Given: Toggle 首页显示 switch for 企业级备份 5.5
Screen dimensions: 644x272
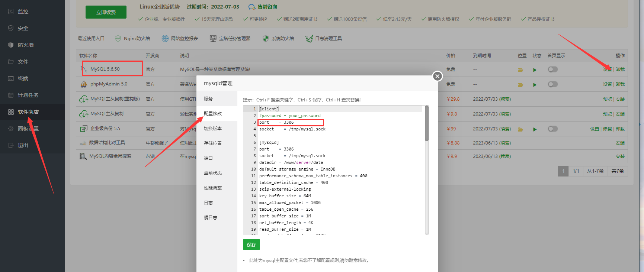Looking at the screenshot, I should point(553,129).
